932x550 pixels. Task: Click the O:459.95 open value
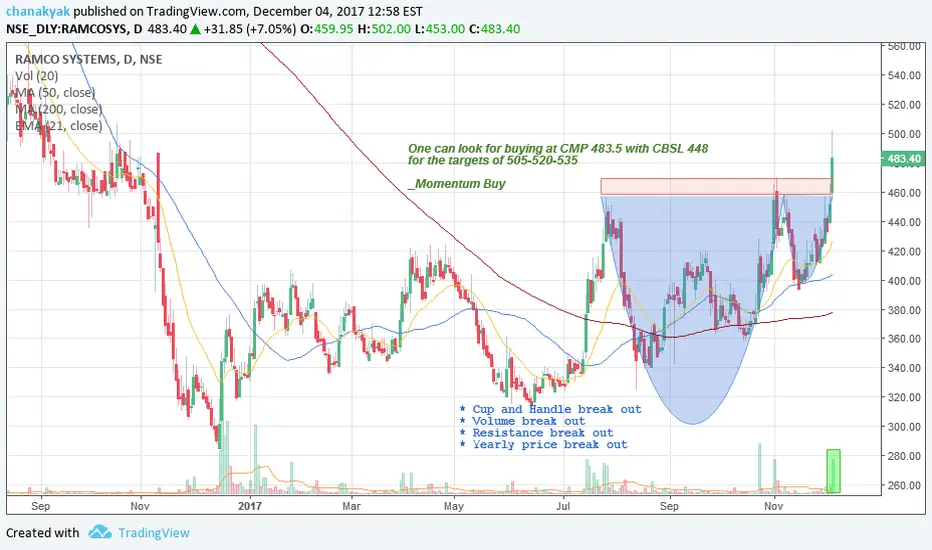pyautogui.click(x=327, y=29)
